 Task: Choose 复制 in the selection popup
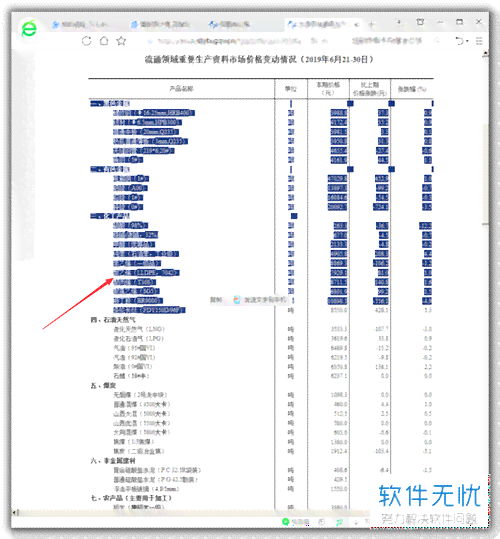tap(216, 300)
